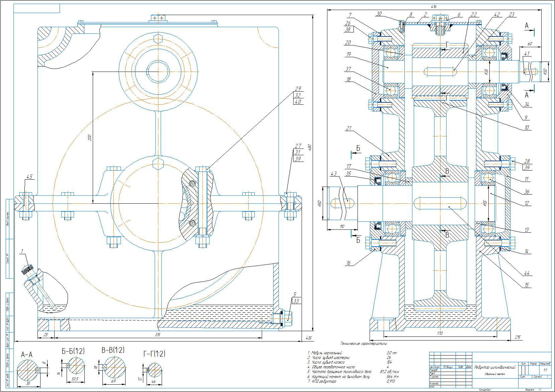Click the А-А section view label
Image resolution: width=555 pixels, height=392 pixels.
point(27,355)
